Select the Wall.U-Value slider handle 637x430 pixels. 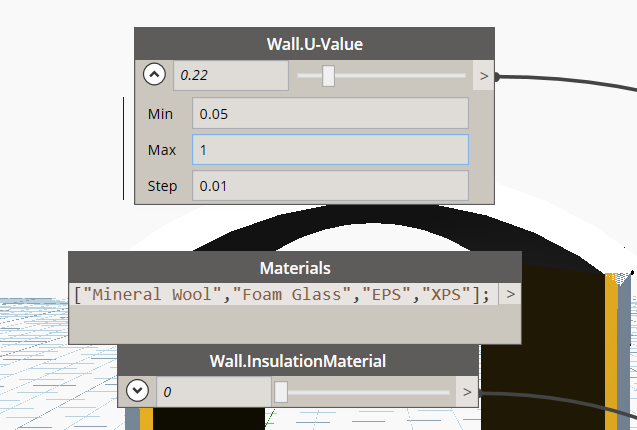coord(328,76)
